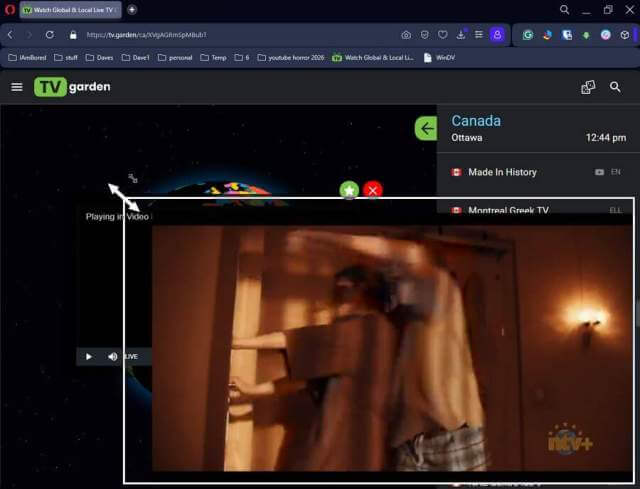Switch to Watch Global & Local Live TV tab

point(68,10)
